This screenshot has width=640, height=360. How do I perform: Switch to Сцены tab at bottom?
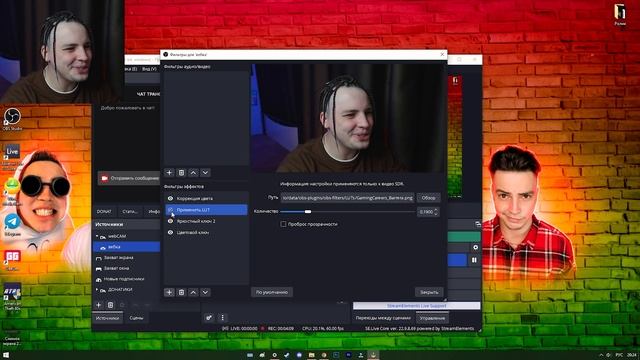[x=136, y=318]
